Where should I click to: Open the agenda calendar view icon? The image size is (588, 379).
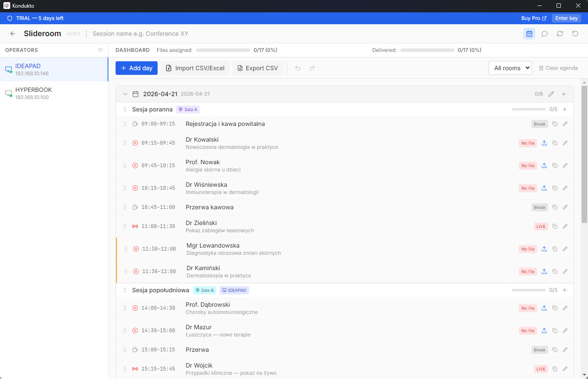529,34
